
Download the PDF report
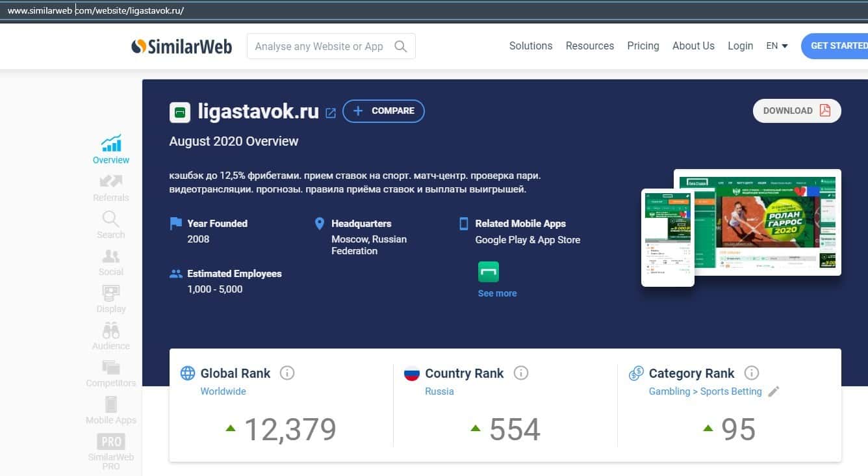[797, 111]
